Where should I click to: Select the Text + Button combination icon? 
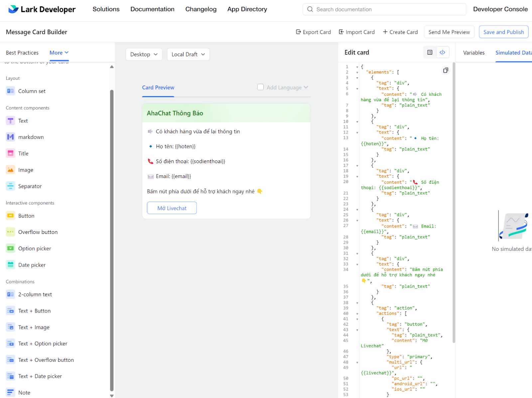(x=11, y=311)
